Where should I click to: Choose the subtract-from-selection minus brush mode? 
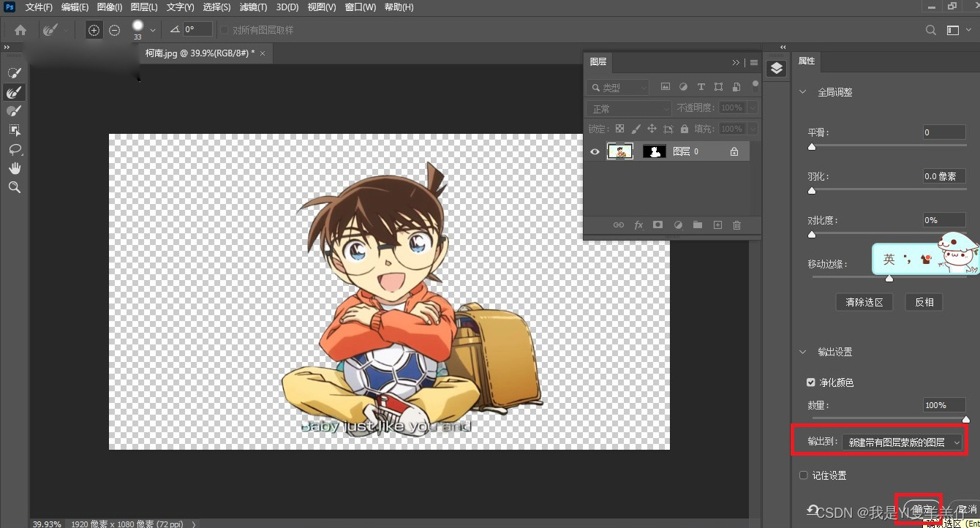point(115,30)
